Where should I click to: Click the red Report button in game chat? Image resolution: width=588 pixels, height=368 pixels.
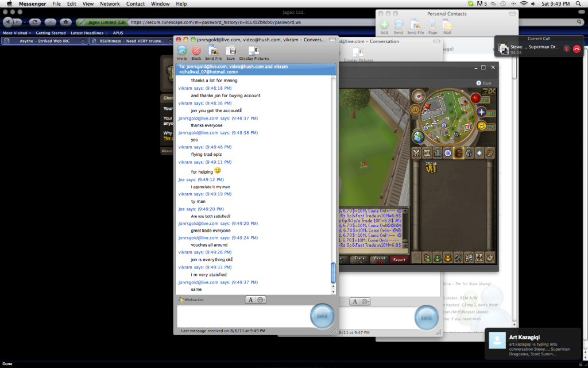(399, 259)
